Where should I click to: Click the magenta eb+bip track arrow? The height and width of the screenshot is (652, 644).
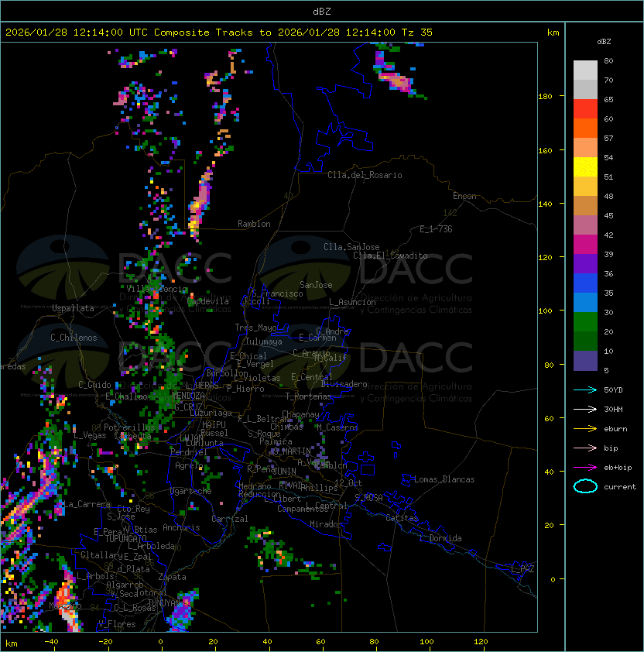point(585,468)
